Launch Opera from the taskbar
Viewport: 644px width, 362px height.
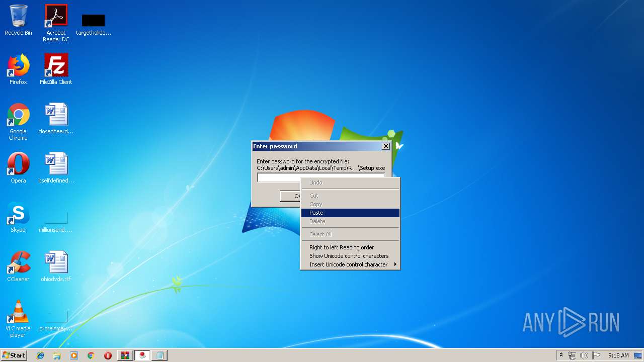click(x=108, y=355)
